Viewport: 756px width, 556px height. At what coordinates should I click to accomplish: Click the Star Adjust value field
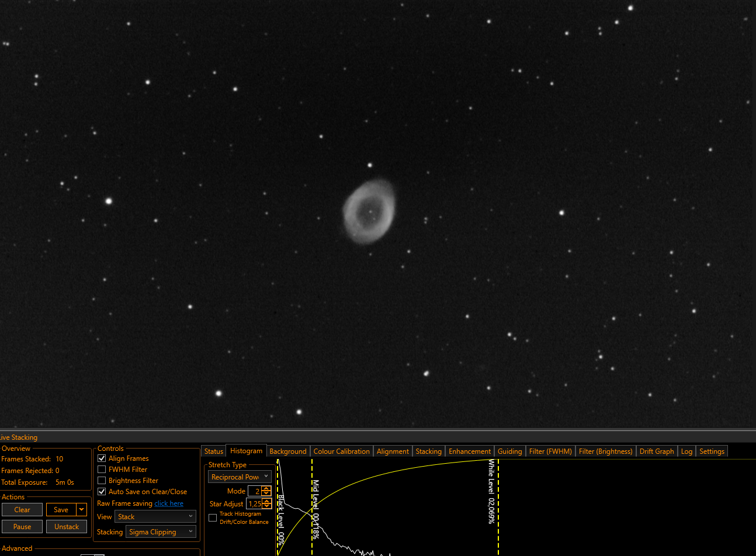pyautogui.click(x=255, y=503)
